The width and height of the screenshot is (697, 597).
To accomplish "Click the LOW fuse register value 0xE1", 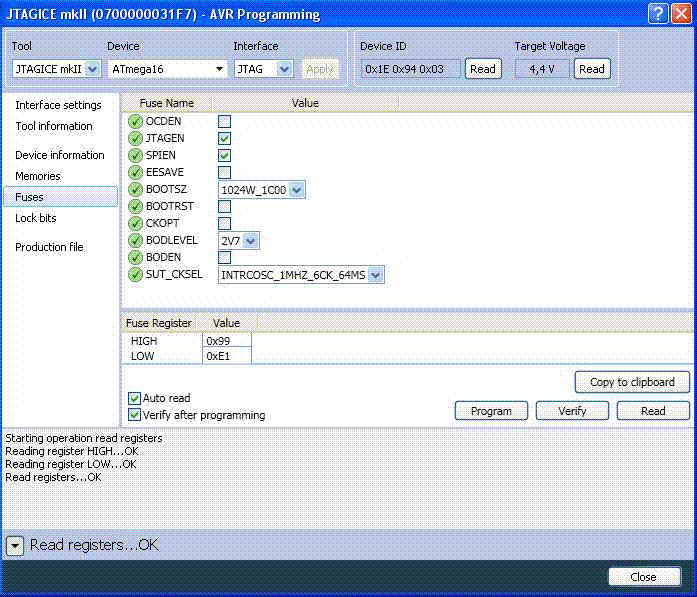I will [x=227, y=356].
